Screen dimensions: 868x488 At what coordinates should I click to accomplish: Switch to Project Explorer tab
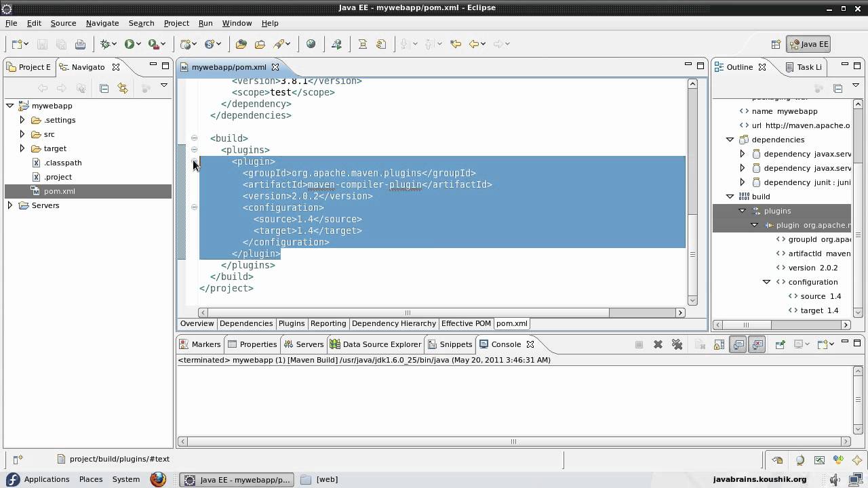click(28, 67)
